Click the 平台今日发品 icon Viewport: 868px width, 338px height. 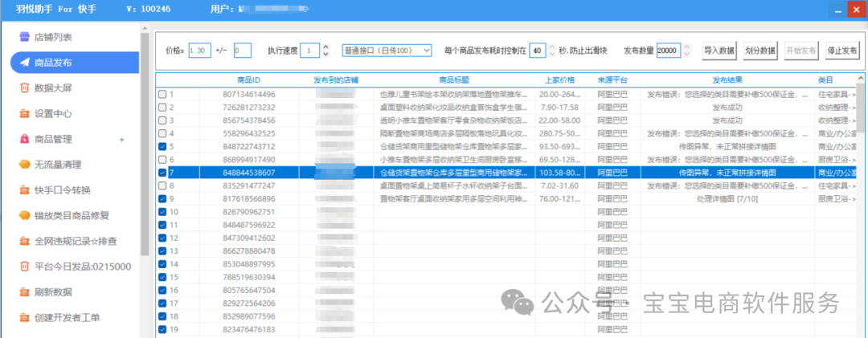click(x=24, y=267)
